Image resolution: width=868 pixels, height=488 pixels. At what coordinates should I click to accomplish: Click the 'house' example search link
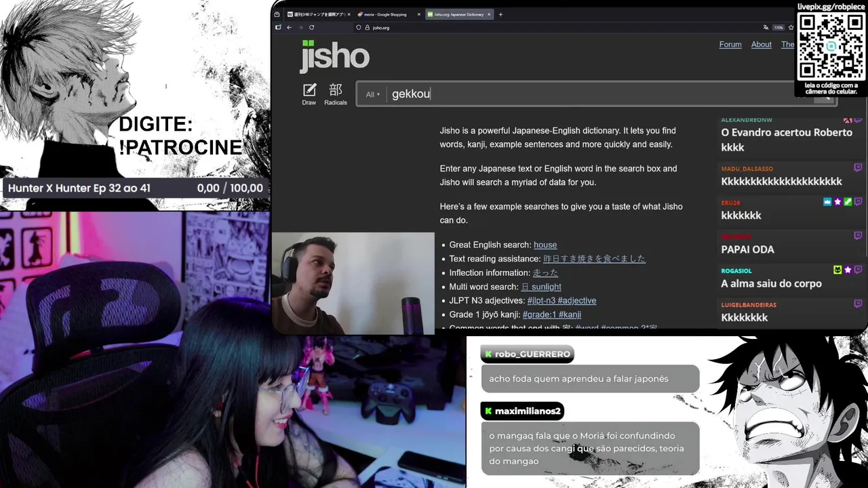pos(545,245)
